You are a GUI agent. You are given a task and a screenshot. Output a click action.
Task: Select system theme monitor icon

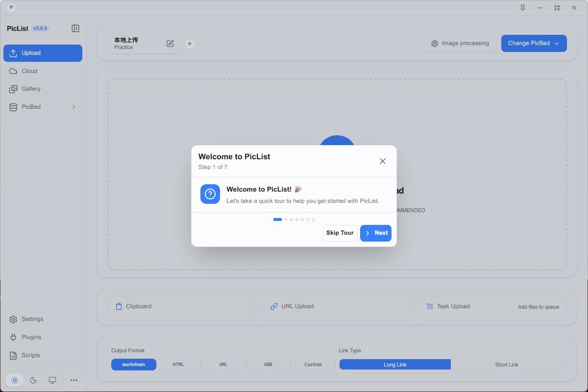coord(52,380)
